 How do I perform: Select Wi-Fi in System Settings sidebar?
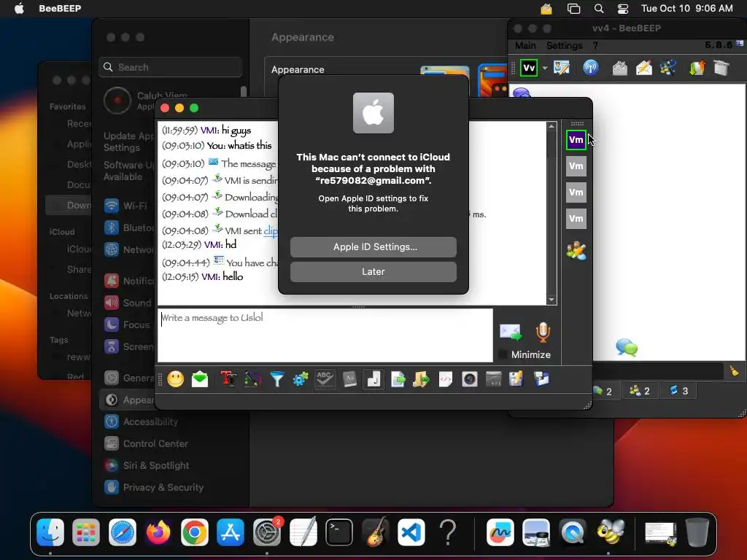click(125, 206)
